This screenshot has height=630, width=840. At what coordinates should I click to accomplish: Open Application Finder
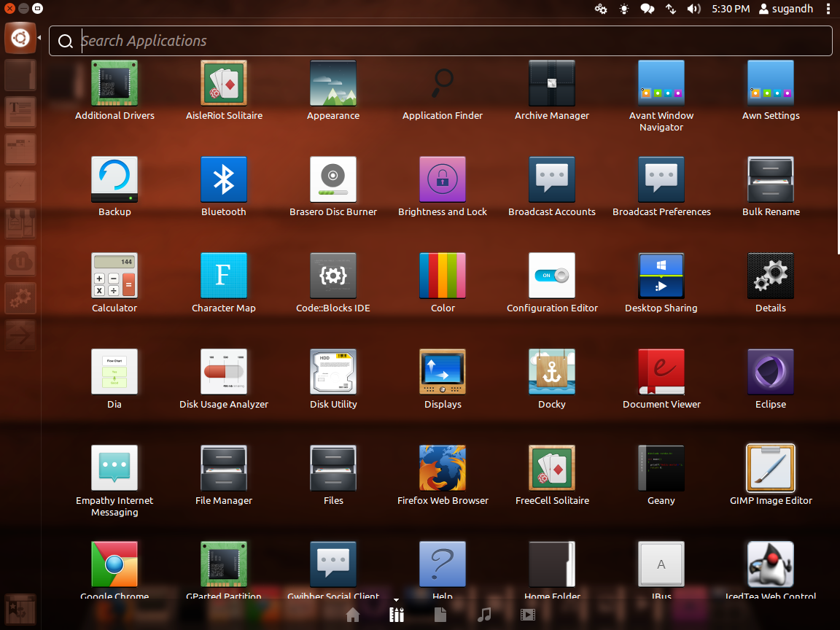pyautogui.click(x=443, y=84)
